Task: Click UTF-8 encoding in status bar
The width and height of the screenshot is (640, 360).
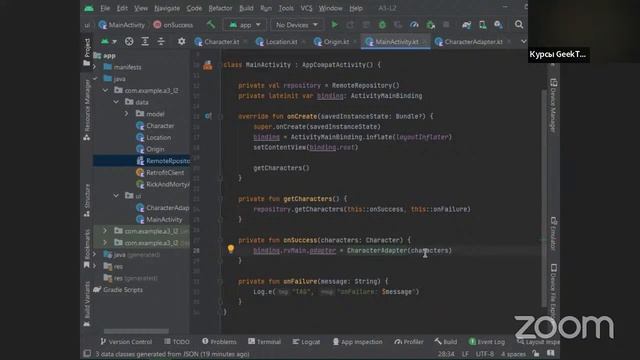Action: tap(484, 354)
